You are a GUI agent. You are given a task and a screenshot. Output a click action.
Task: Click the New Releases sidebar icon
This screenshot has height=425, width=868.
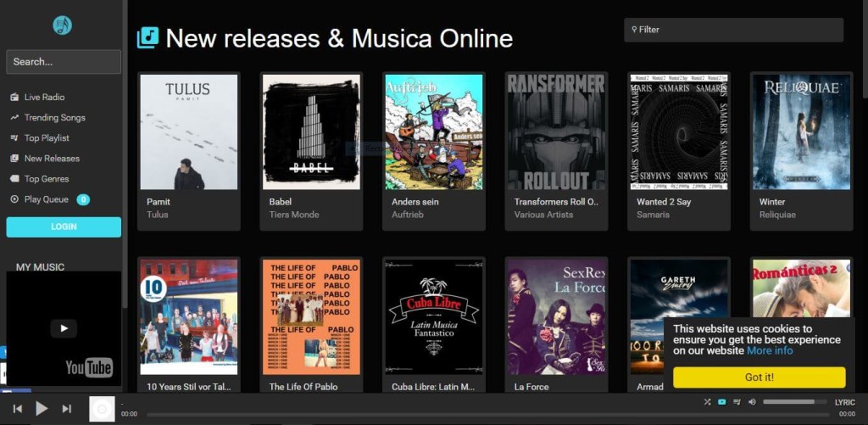click(14, 159)
